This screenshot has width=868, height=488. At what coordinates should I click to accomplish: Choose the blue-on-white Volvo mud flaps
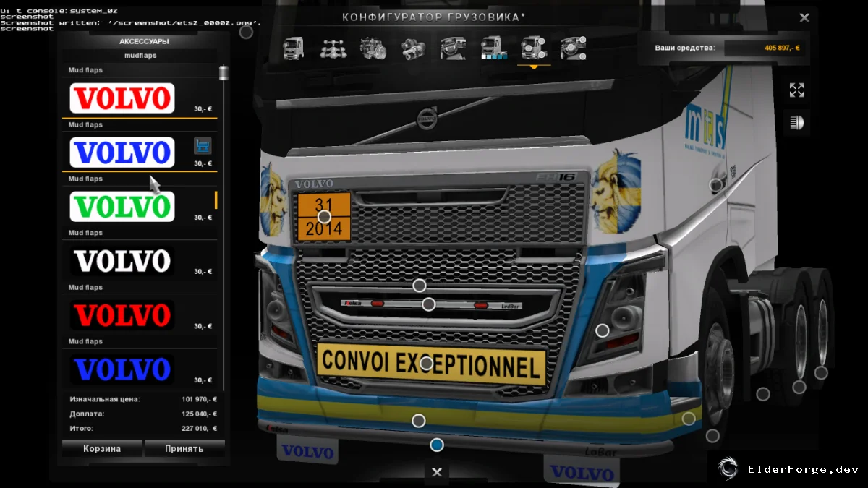[x=122, y=153]
